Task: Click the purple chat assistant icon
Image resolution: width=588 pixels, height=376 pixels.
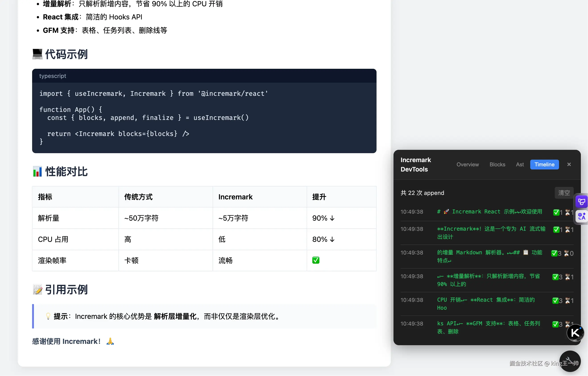Action: coord(581,202)
